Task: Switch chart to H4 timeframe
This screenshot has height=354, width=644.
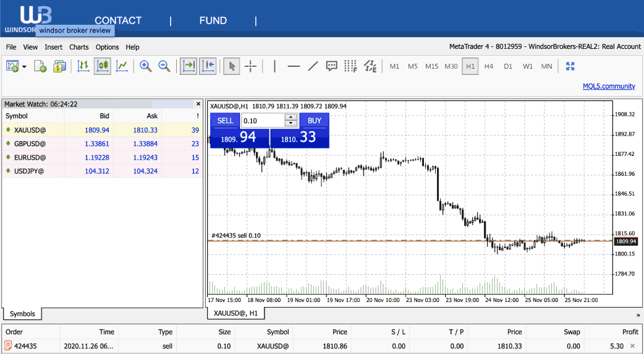Action: [489, 66]
